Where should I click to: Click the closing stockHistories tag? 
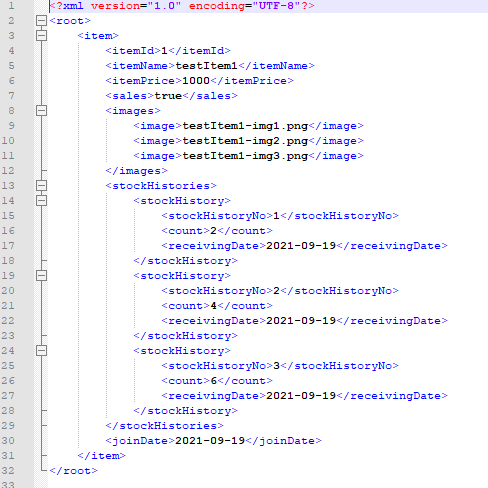pyautogui.click(x=164, y=426)
